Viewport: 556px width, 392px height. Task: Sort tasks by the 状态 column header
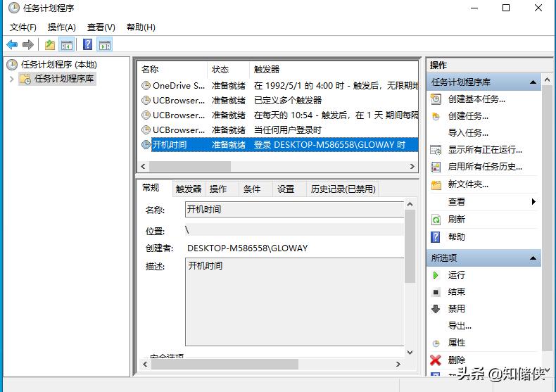coord(228,70)
